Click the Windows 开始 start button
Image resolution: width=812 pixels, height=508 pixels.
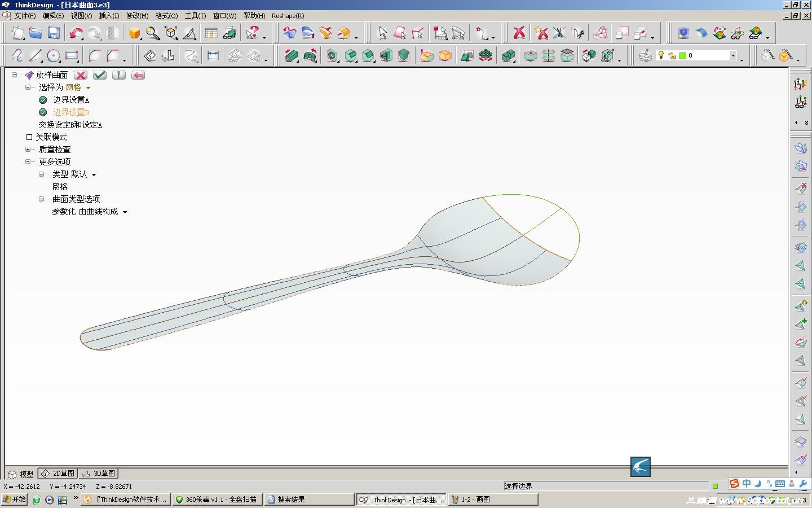[x=14, y=500]
